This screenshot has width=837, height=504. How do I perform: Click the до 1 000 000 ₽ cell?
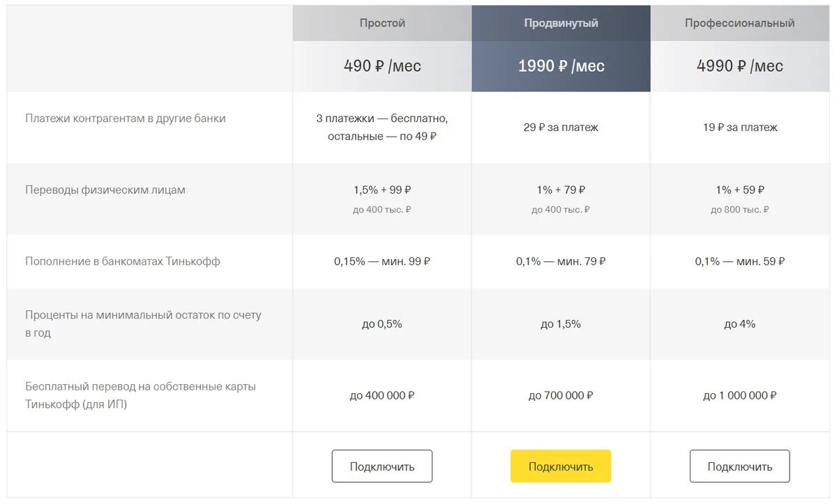click(739, 395)
